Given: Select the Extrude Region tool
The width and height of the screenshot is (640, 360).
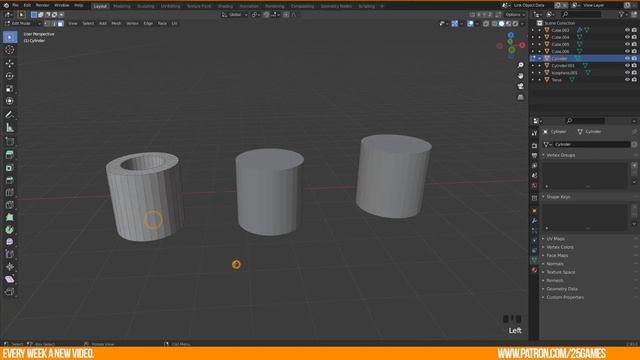Looking at the screenshot, I should (x=10, y=155).
